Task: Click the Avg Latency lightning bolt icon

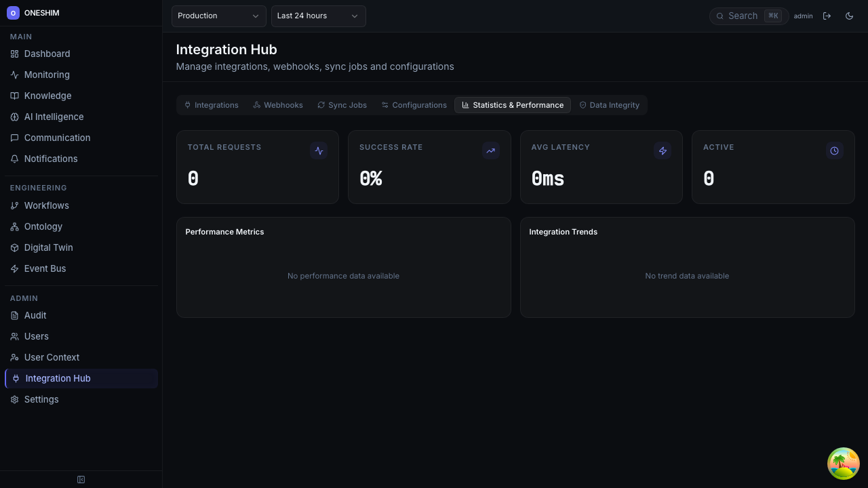Action: (x=663, y=151)
